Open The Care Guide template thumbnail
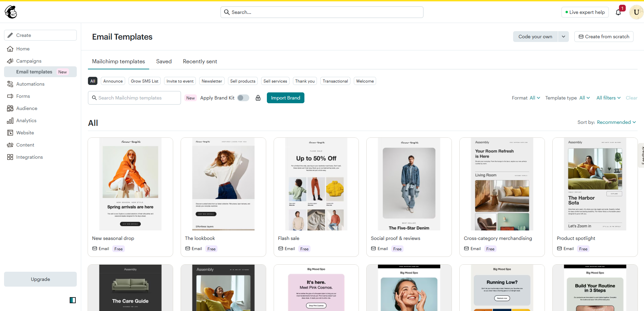This screenshot has height=311, width=644. point(130,288)
